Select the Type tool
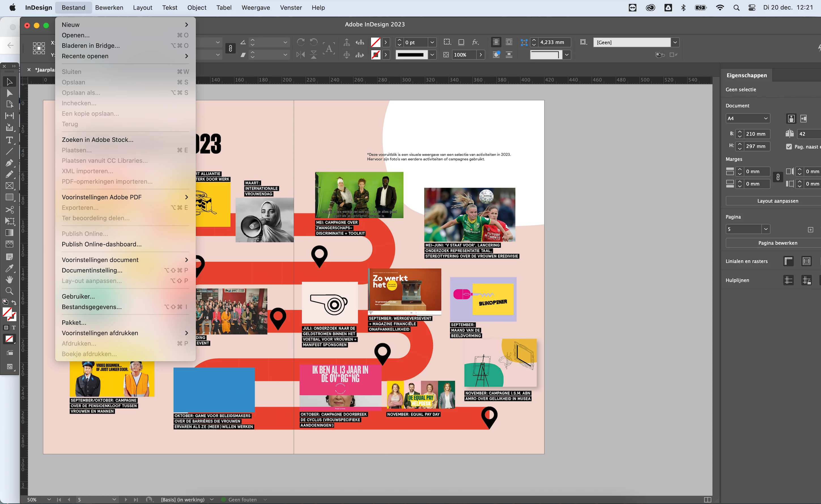This screenshot has height=504, width=821. coord(9,140)
